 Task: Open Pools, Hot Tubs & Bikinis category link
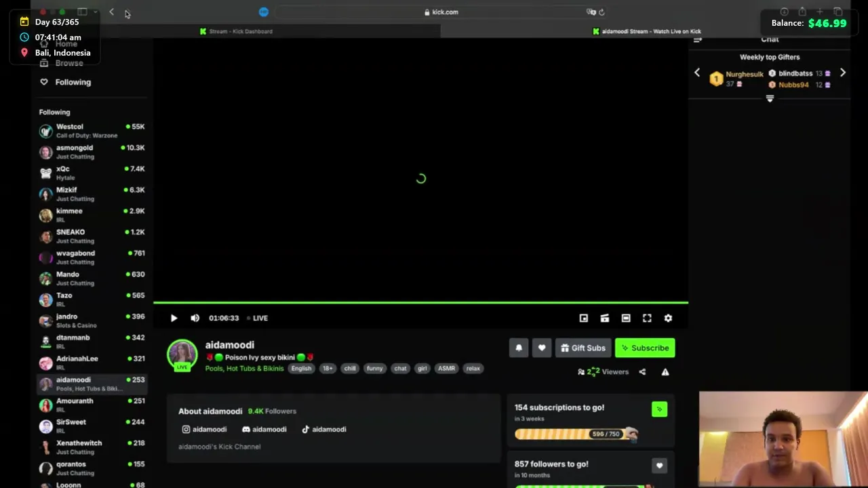point(244,369)
